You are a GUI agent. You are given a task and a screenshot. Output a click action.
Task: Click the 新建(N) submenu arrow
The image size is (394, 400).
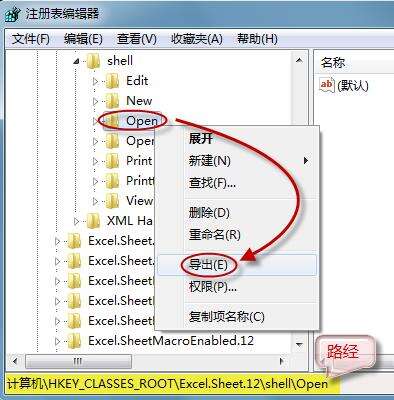pos(306,161)
